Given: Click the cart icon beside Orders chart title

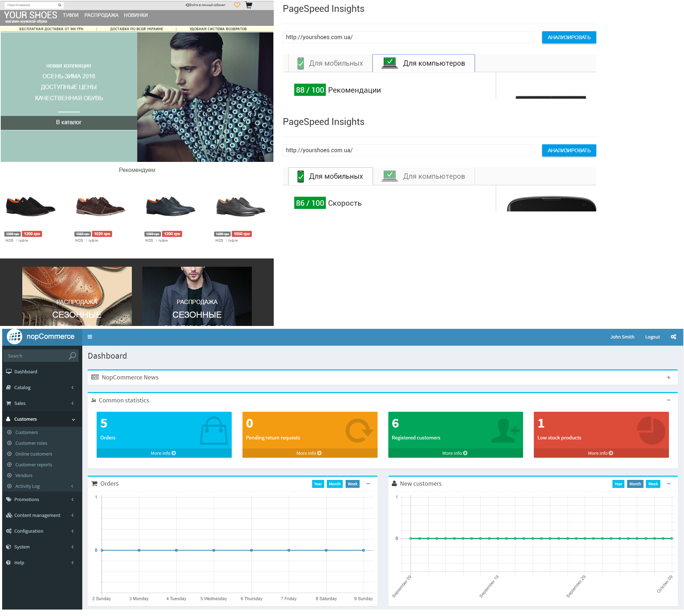Looking at the screenshot, I should pos(94,484).
